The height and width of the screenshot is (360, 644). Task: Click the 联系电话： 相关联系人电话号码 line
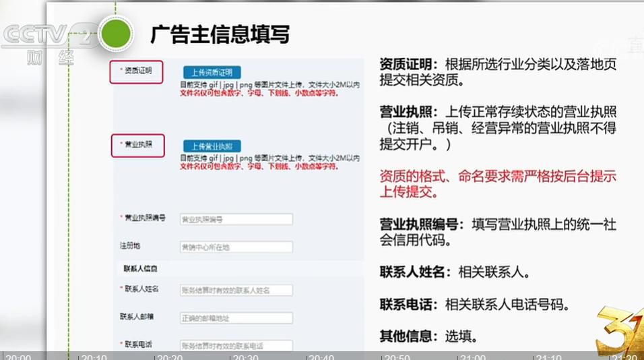click(475, 305)
